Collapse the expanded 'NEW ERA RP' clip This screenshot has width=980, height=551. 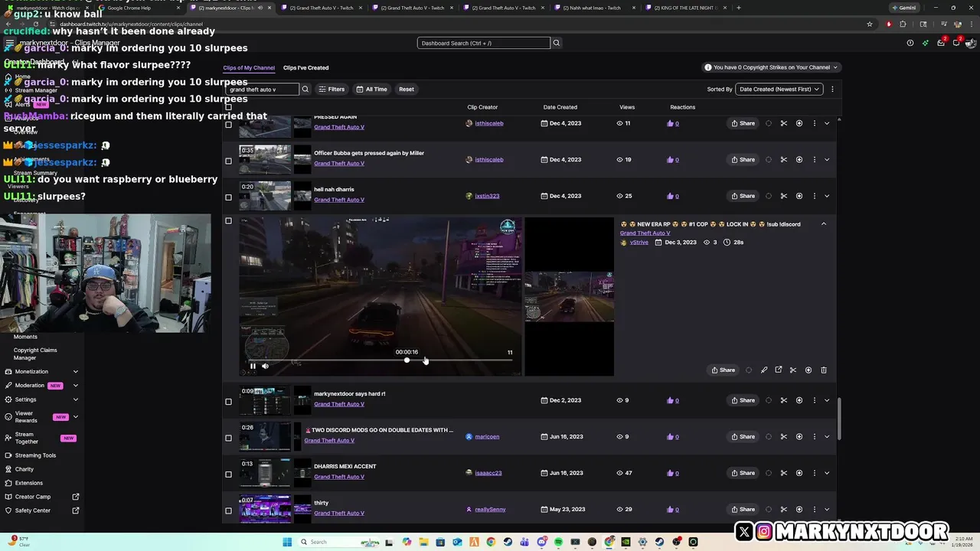(824, 224)
